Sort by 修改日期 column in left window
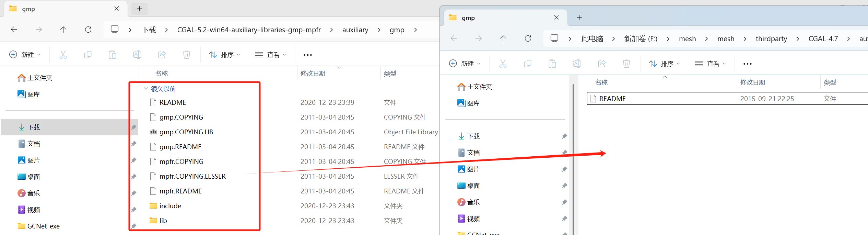 [x=313, y=74]
